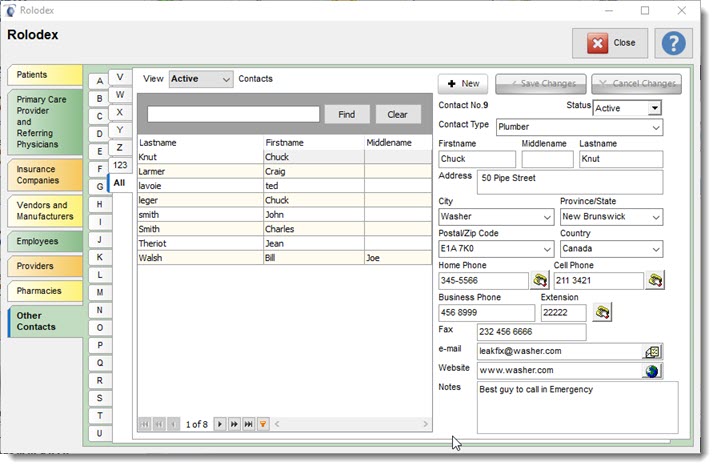Dial the Cell Phone number icon
The image size is (716, 469).
[655, 280]
